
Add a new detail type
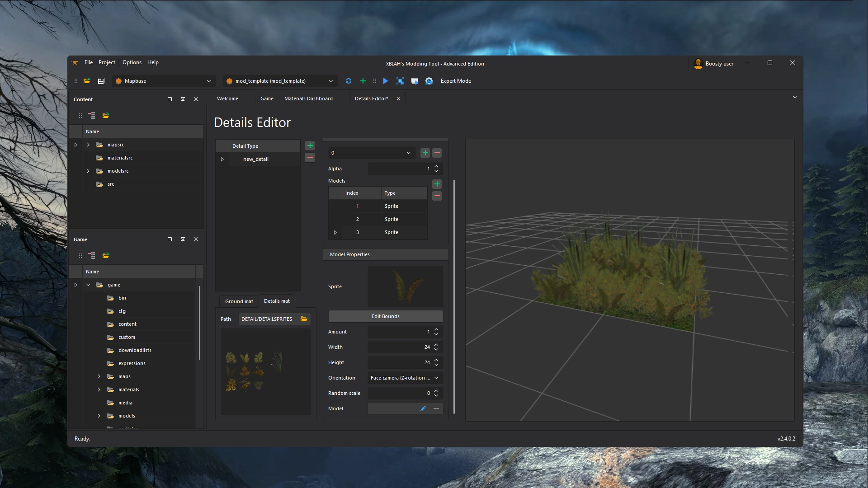click(310, 145)
